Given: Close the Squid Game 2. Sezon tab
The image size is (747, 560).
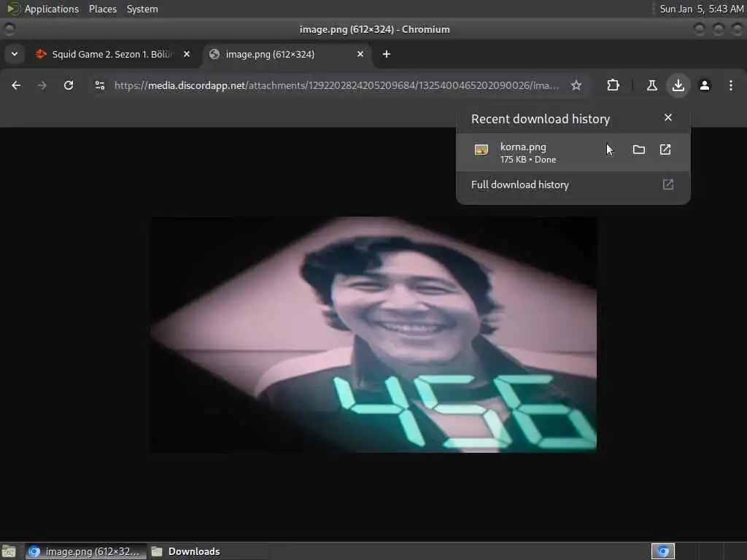Looking at the screenshot, I should tap(187, 54).
